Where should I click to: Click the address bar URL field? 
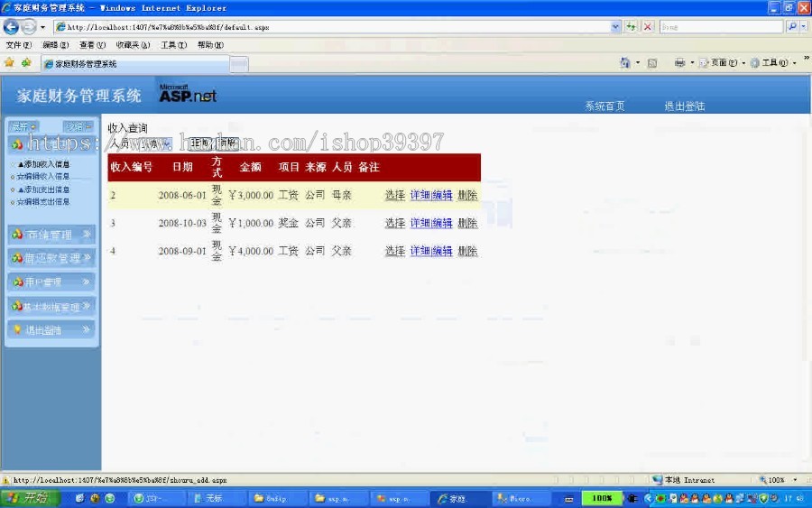[x=331, y=27]
